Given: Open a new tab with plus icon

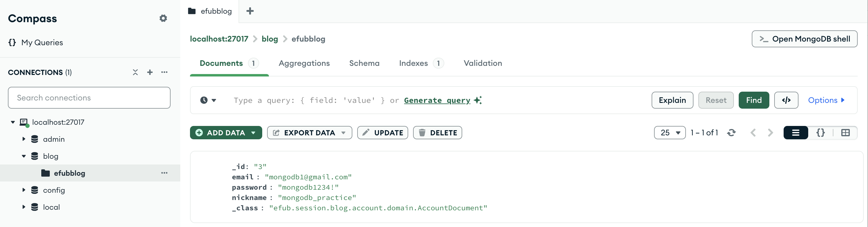Looking at the screenshot, I should (x=250, y=11).
